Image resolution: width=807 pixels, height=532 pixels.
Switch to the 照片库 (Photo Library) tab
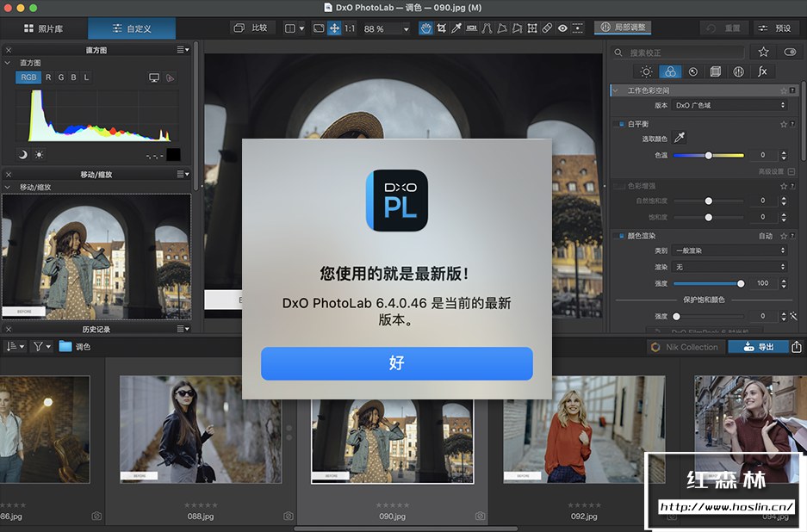tap(43, 28)
